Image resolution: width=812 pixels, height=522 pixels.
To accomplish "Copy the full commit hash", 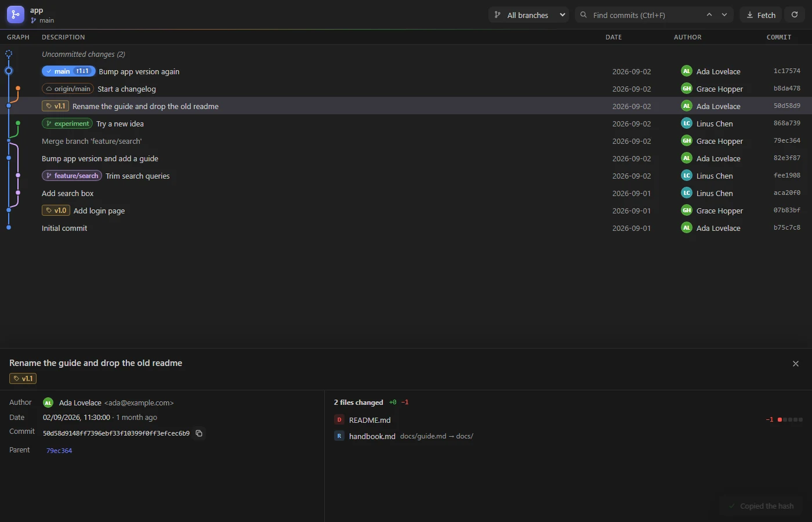I will coord(199,433).
